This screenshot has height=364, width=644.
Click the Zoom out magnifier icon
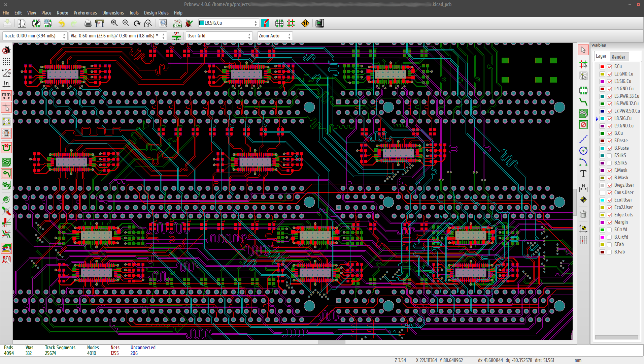(126, 23)
